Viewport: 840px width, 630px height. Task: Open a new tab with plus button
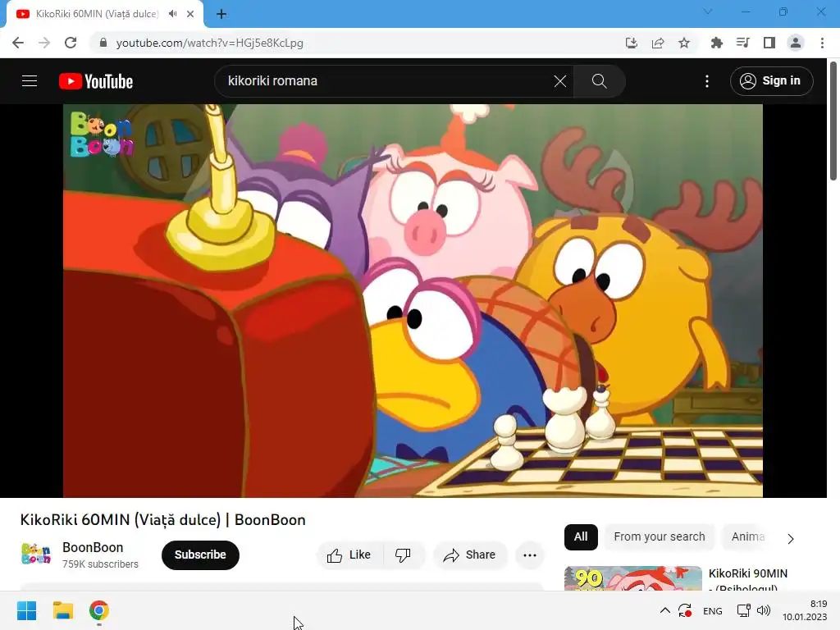pos(221,14)
